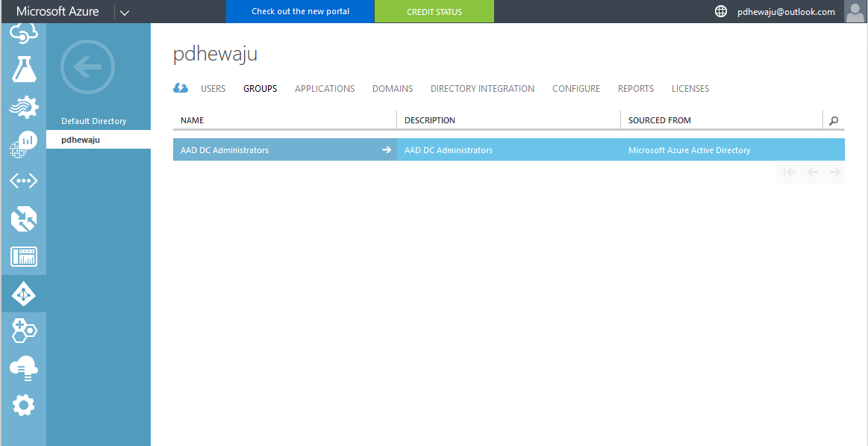Open AAD DC Administrators via row arrow

pyautogui.click(x=387, y=149)
